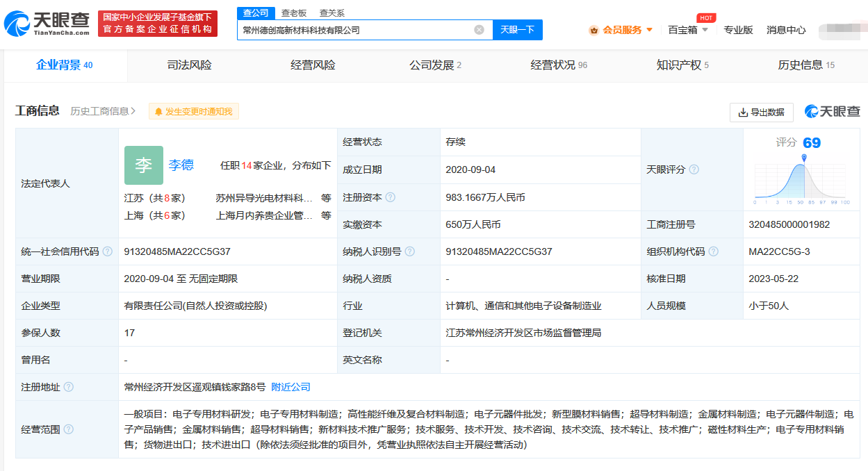Screen dimensions: 868x471
Task: Switch to the 查关系 search tab
Action: click(x=331, y=13)
